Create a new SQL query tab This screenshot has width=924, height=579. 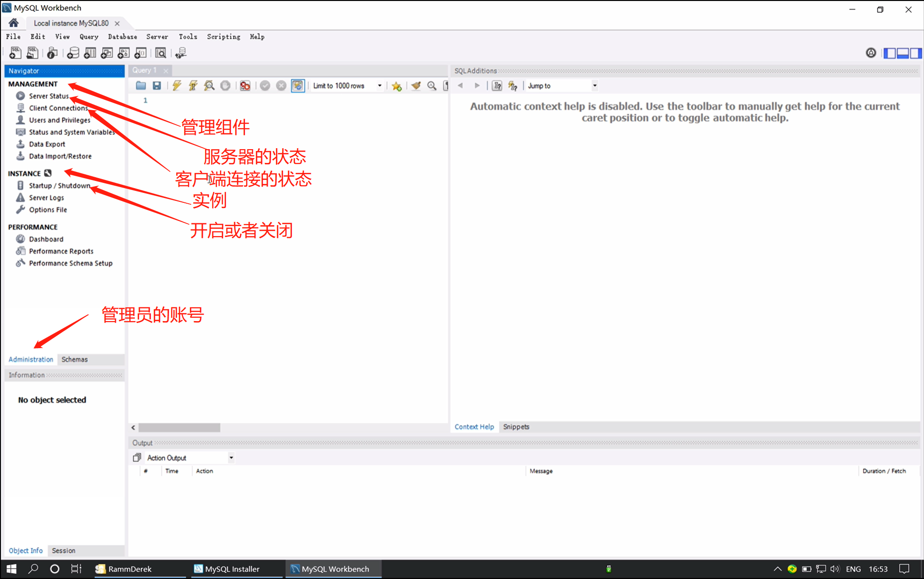pos(15,53)
